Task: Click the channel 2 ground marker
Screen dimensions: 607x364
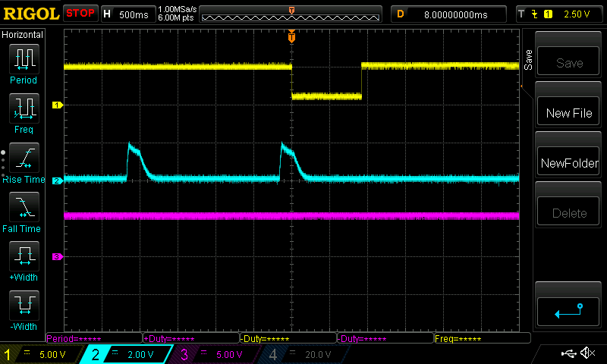Action: [58, 180]
